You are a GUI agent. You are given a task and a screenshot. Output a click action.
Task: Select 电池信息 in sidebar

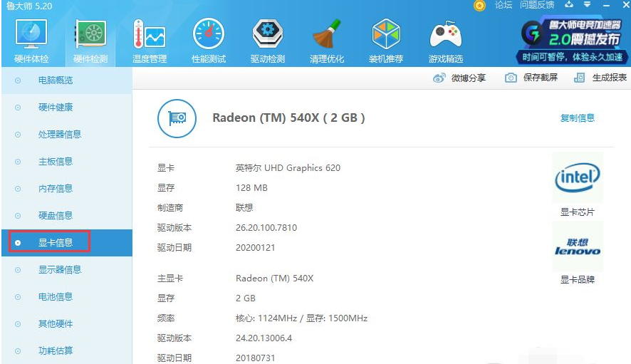point(67,297)
